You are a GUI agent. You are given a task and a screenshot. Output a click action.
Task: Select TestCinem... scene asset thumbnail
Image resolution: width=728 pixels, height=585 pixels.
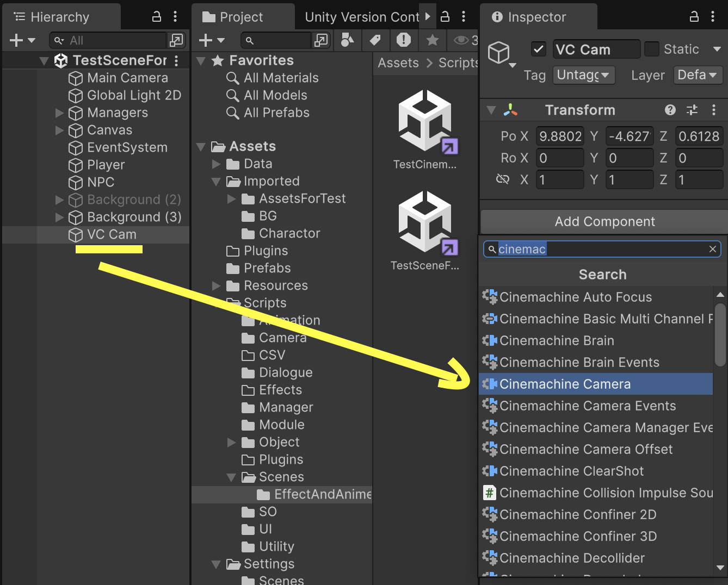[425, 130]
